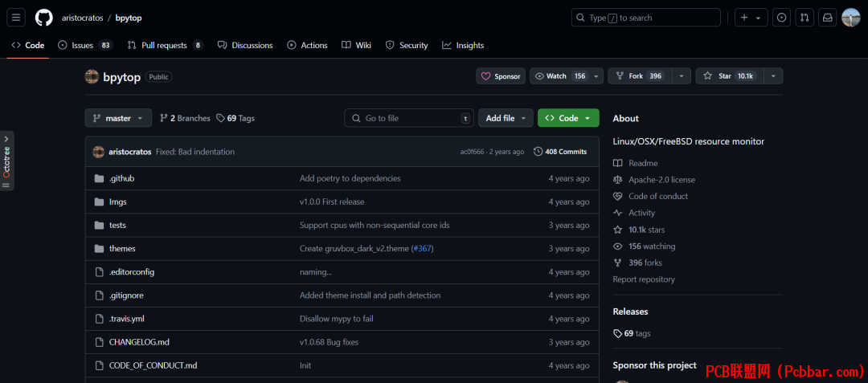Open the CODE_OF_CONDUCT.md file
868x383 pixels.
point(154,365)
